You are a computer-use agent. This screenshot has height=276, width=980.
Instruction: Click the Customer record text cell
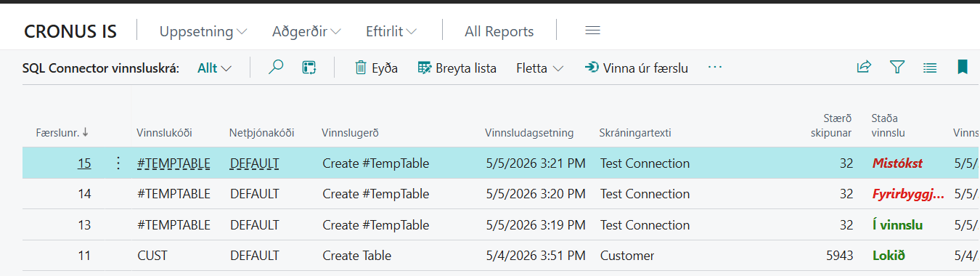point(627,256)
